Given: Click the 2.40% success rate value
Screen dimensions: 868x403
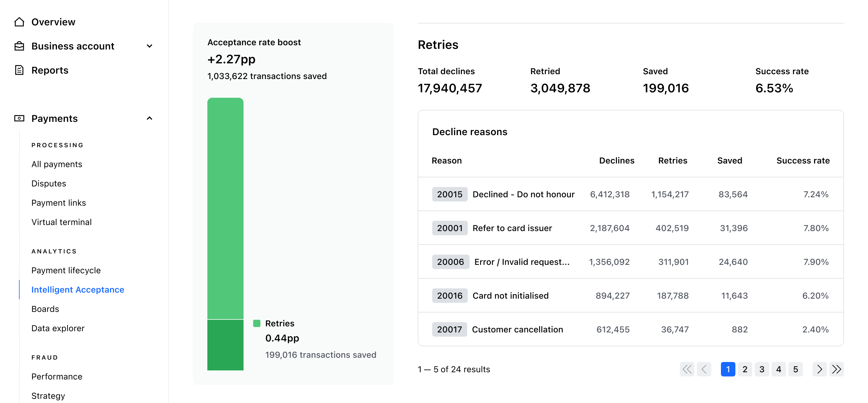Looking at the screenshot, I should (x=815, y=329).
